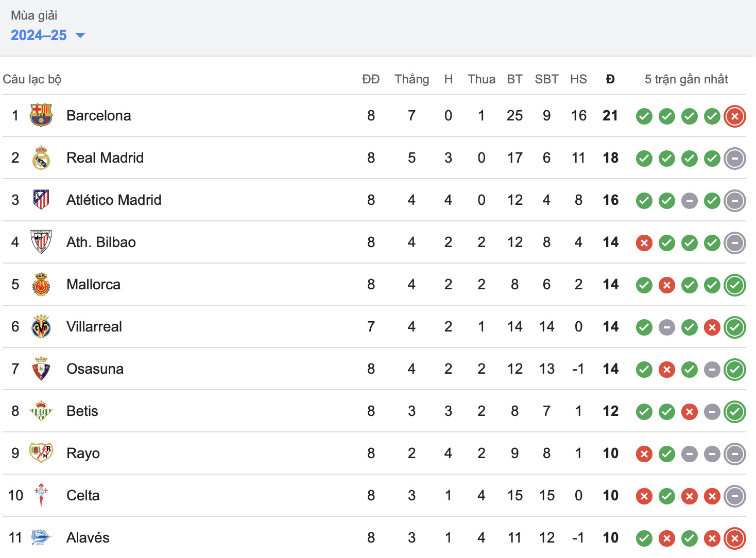This screenshot has height=558, width=756.
Task: Click the Mallorca club crest
Action: 41,284
